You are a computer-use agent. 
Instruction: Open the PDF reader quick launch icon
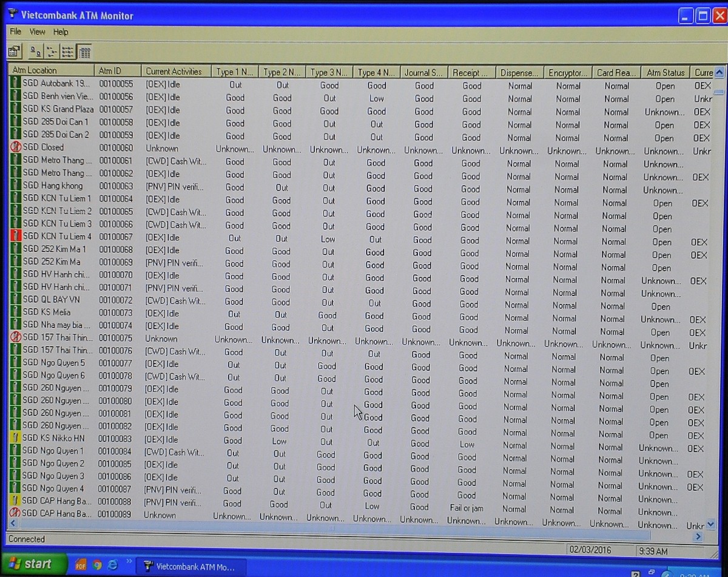coord(81,565)
